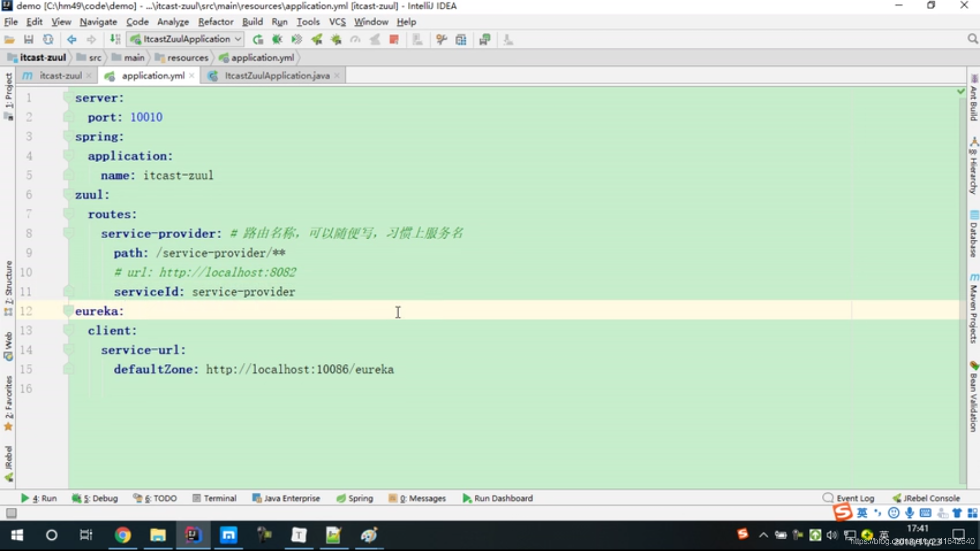This screenshot has height=551, width=980.
Task: Open the JRebel Console panel
Action: click(x=926, y=498)
